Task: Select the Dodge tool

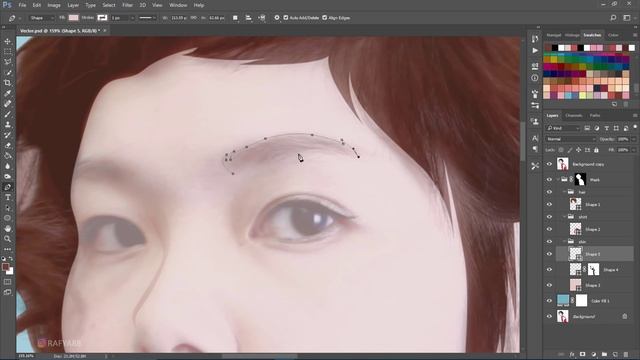Action: click(x=7, y=177)
